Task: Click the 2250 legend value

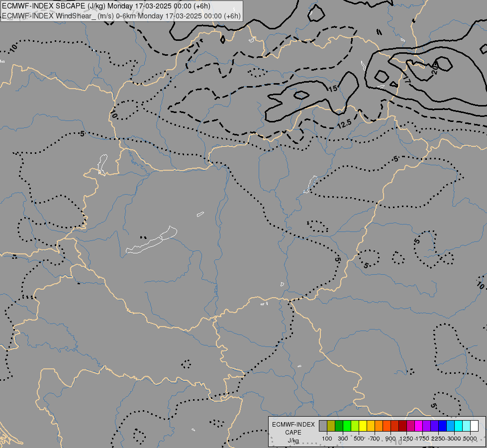Action: pos(438,439)
